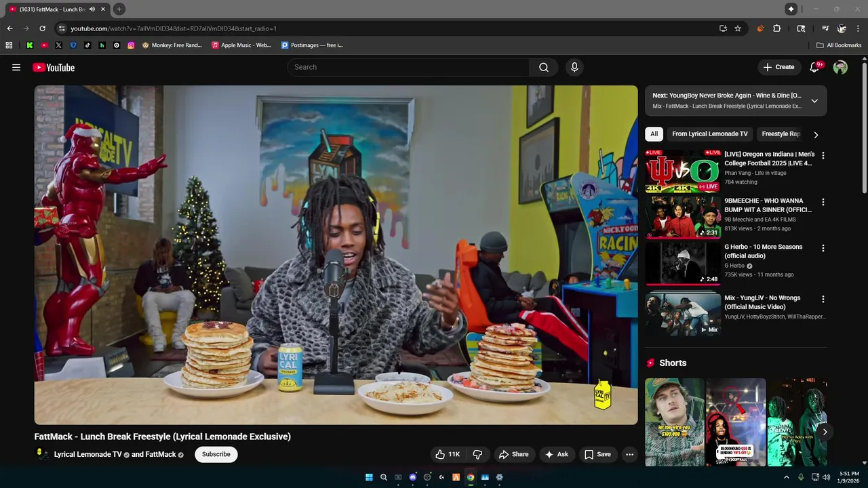Show hidden system tray icons

click(787, 477)
